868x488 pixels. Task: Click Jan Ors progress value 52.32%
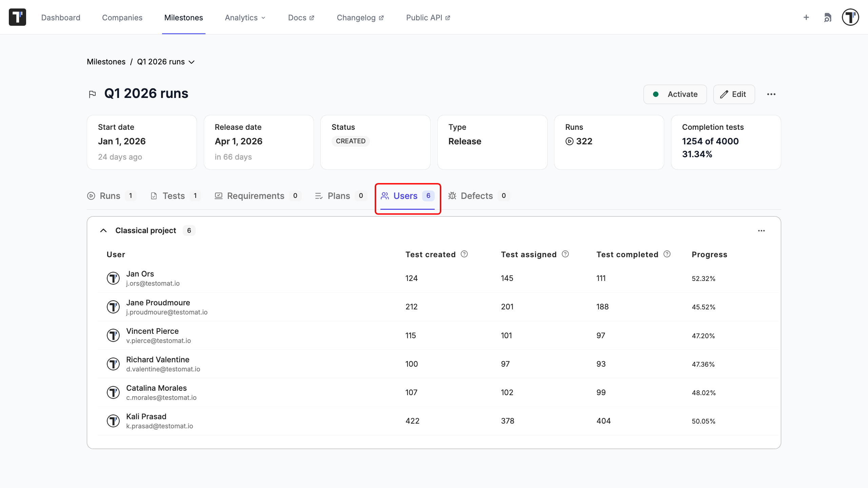pyautogui.click(x=704, y=279)
